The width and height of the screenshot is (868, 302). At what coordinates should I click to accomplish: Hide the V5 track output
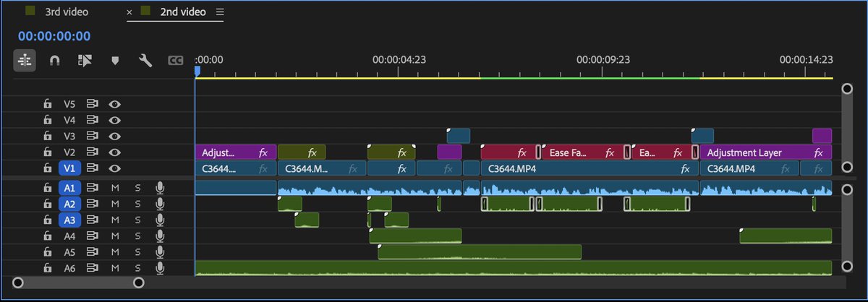(x=114, y=104)
